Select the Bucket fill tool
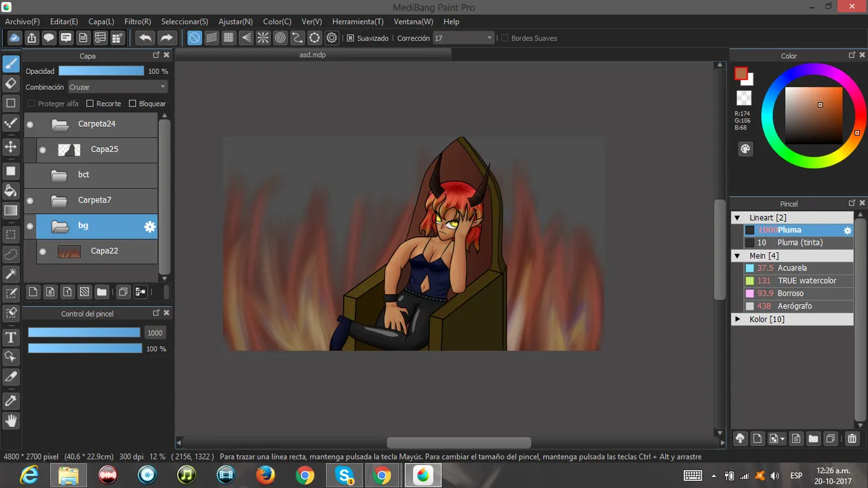The height and width of the screenshot is (488, 868). pyautogui.click(x=11, y=190)
